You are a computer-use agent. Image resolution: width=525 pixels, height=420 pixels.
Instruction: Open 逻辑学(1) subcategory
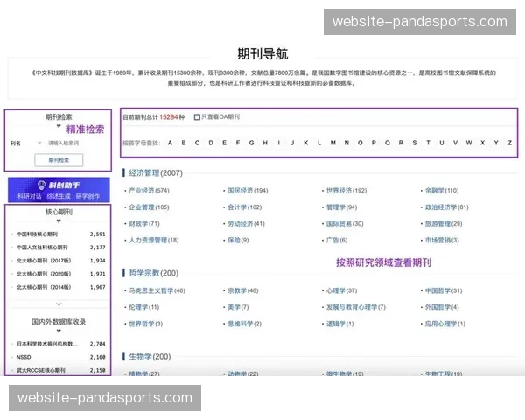pyautogui.click(x=340, y=324)
